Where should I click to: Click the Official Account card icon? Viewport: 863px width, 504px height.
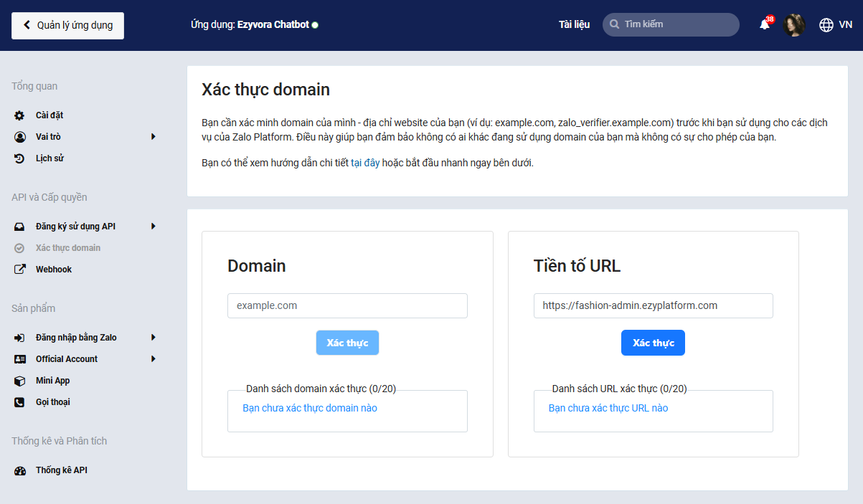[x=20, y=359]
